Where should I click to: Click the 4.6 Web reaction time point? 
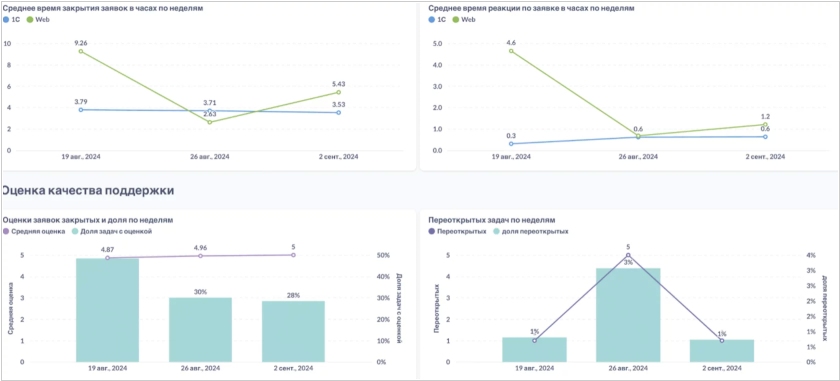(511, 51)
